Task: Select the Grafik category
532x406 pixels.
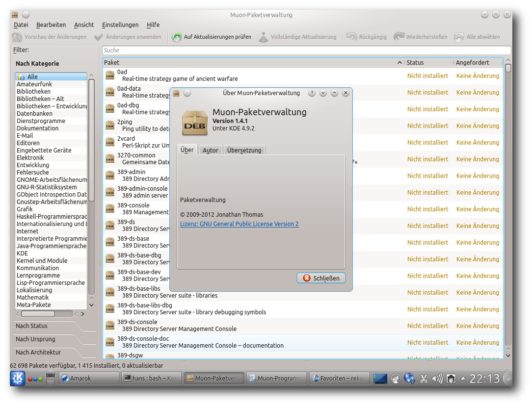Action: tap(51, 209)
